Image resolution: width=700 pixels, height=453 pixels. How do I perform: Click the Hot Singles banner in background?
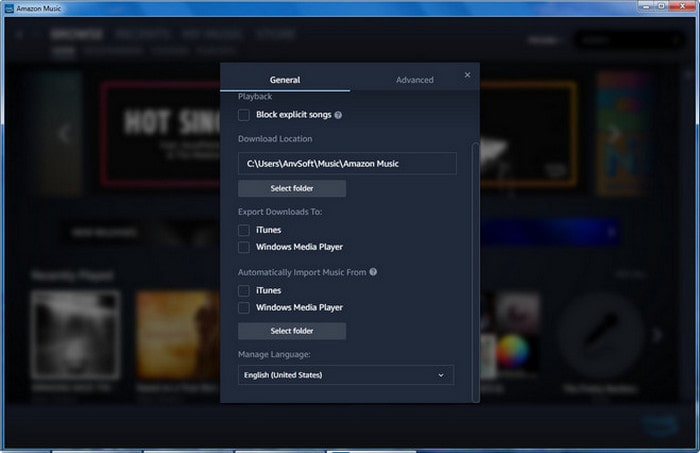coord(161,133)
